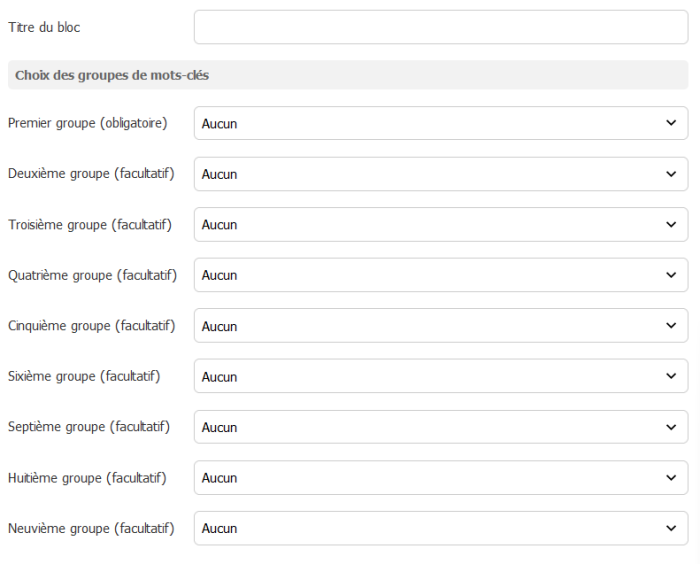
Task: Click the "Deuxième groupe (facultatif)" label
Action: pos(91,174)
